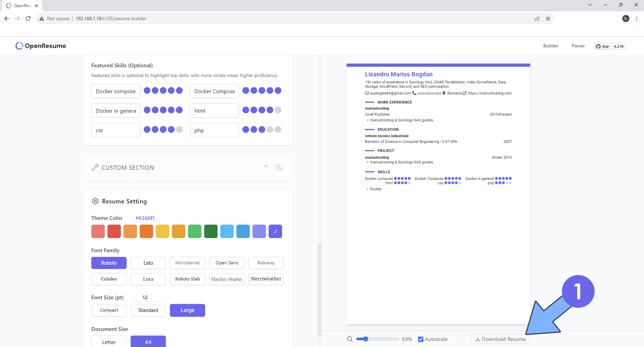This screenshot has width=644, height=347.
Task: Click the Custom Section wrench icon
Action: point(95,167)
